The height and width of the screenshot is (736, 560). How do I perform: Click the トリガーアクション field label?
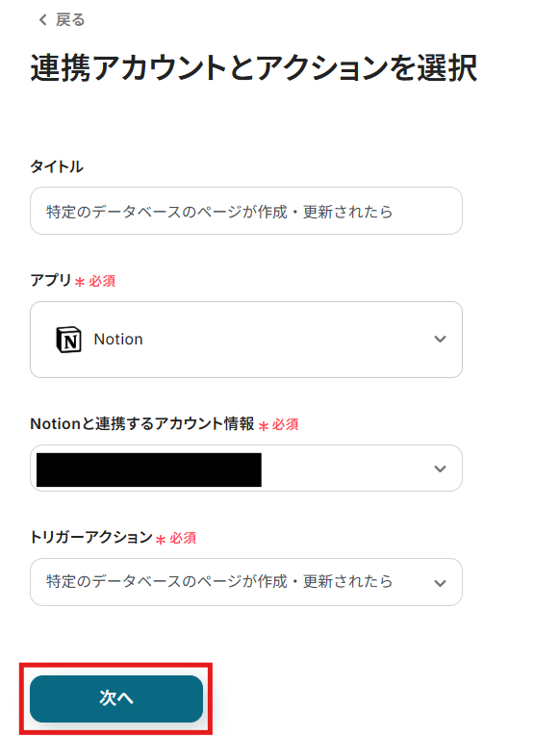(x=91, y=537)
